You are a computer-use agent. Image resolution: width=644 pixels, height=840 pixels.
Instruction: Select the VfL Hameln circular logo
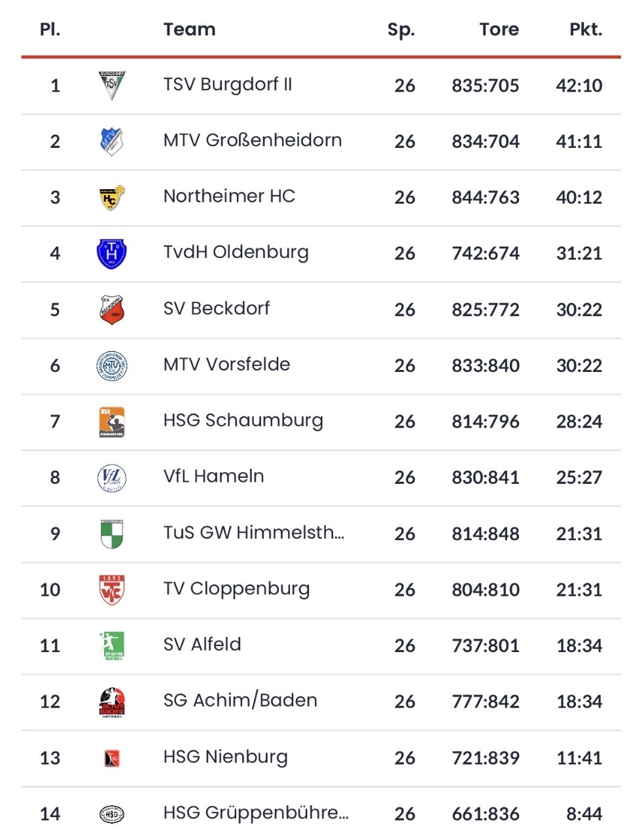point(111,478)
